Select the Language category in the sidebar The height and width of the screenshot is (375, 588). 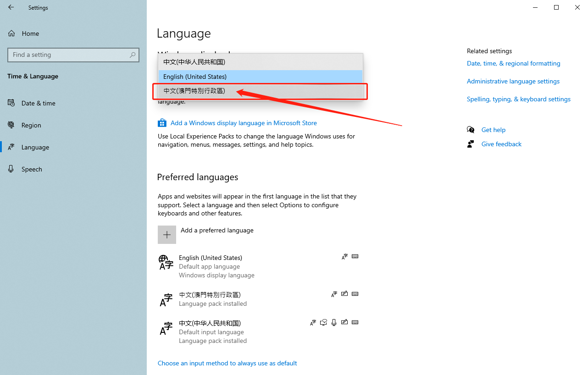pos(35,147)
